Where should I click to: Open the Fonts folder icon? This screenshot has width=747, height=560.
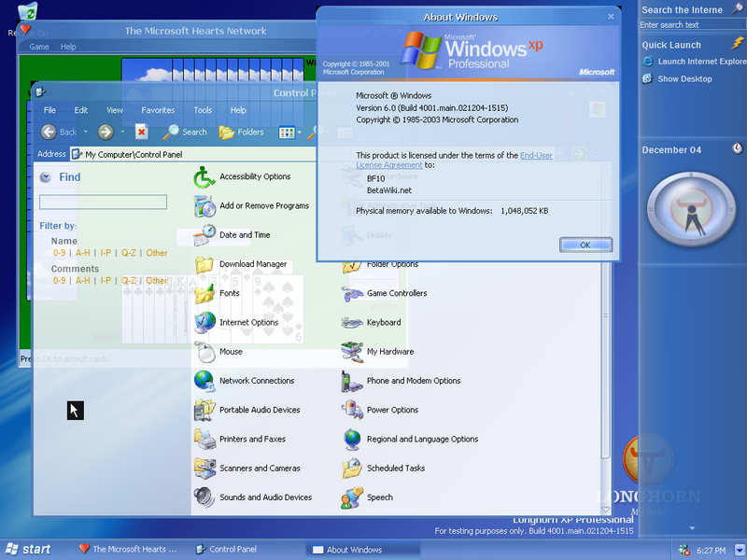point(204,293)
